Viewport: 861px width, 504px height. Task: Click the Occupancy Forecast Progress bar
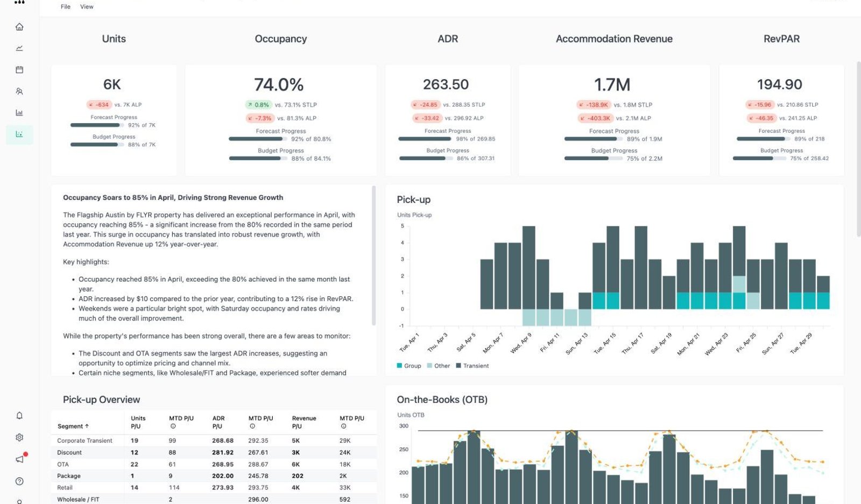[258, 139]
